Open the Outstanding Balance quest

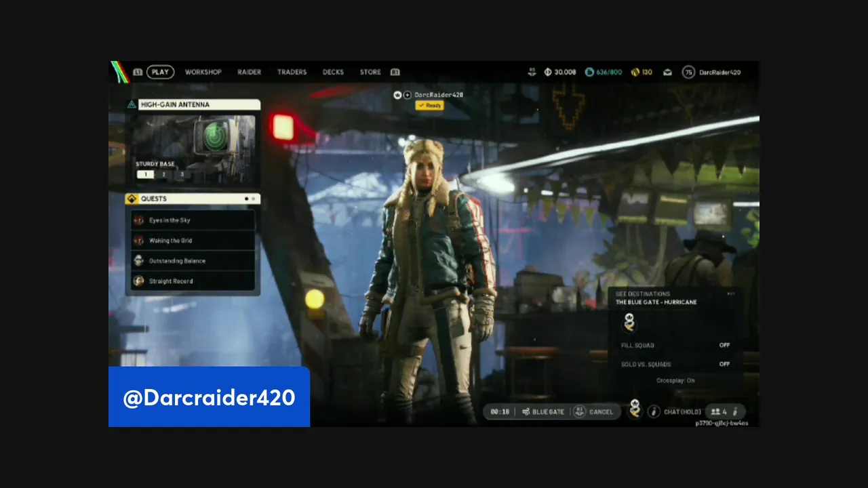point(193,261)
